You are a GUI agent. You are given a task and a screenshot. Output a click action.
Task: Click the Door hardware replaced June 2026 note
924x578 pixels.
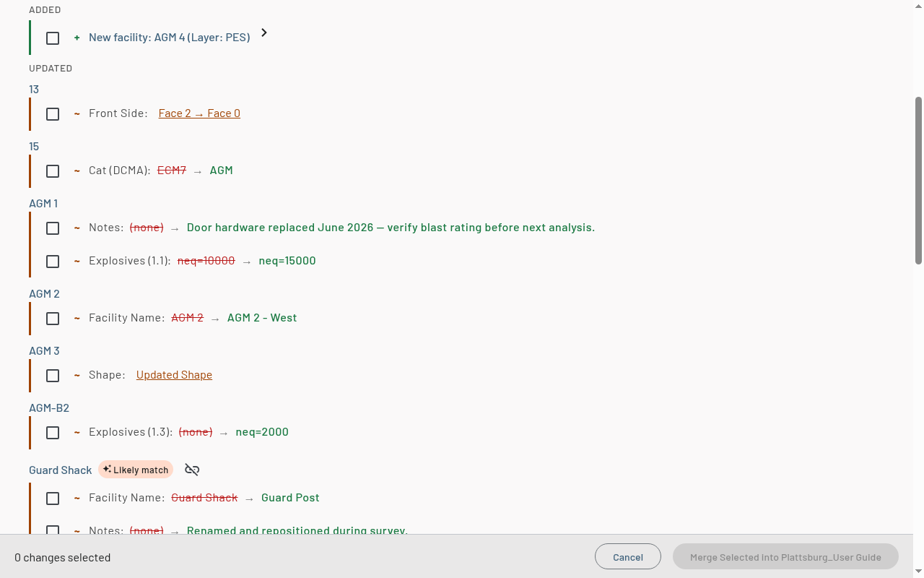(391, 228)
